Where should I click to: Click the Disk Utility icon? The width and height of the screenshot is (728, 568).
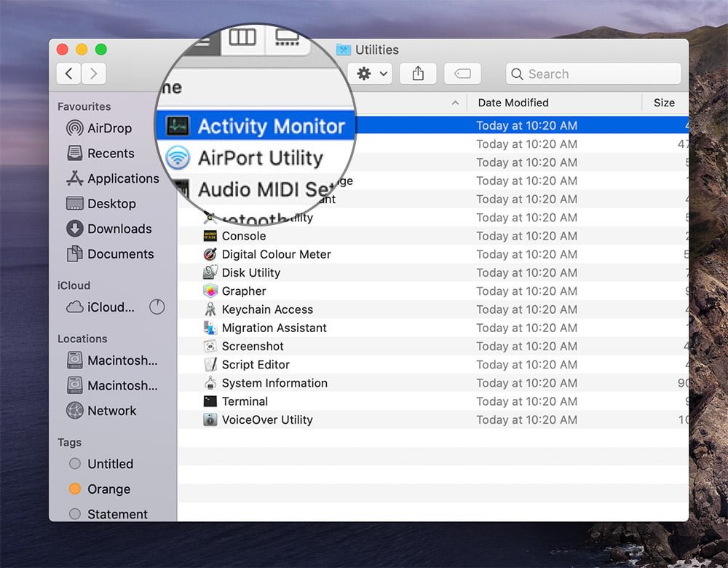[x=210, y=272]
